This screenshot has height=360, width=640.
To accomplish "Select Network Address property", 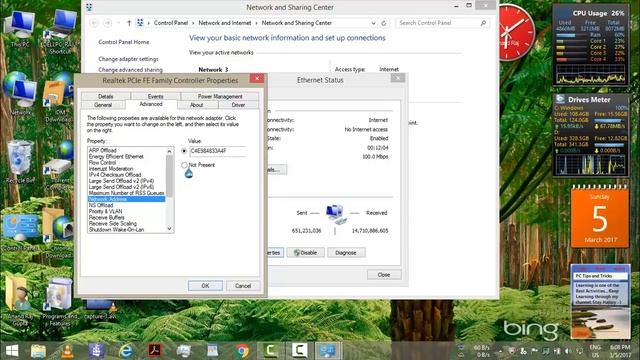I will pos(127,199).
